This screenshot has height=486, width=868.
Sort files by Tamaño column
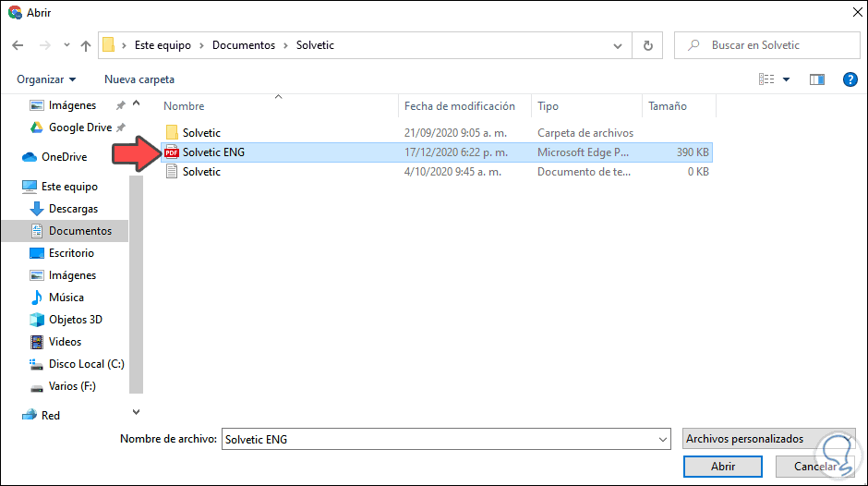point(667,106)
